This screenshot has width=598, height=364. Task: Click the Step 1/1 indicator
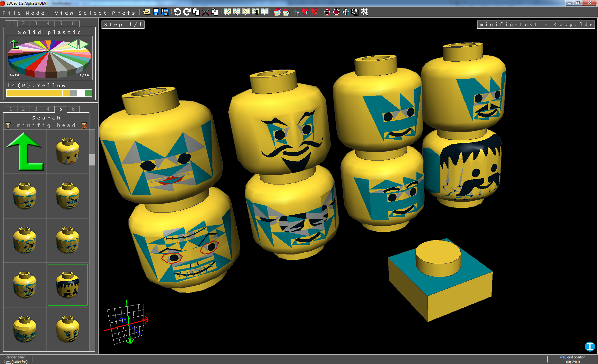123,25
